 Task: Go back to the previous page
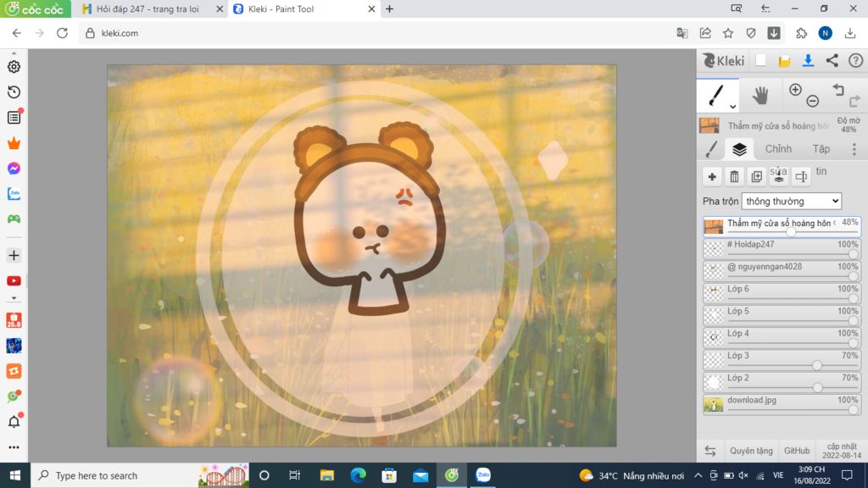pyautogui.click(x=17, y=33)
